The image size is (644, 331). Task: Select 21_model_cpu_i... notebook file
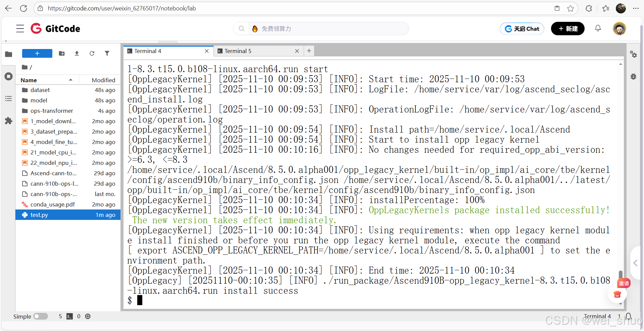pyautogui.click(x=68, y=152)
